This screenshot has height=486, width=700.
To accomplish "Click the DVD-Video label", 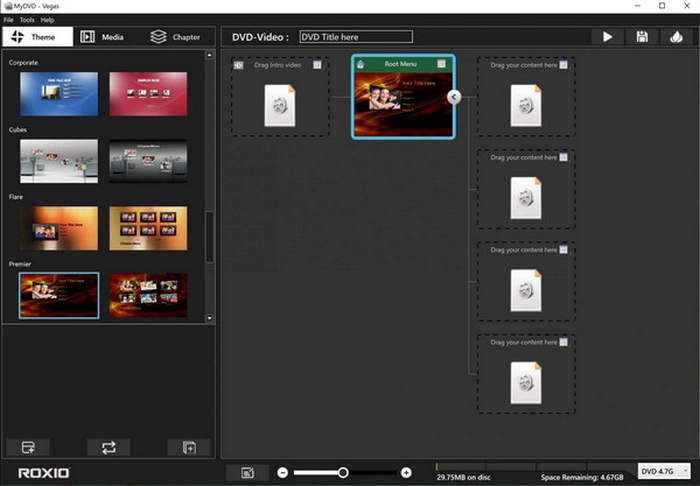I will (260, 37).
